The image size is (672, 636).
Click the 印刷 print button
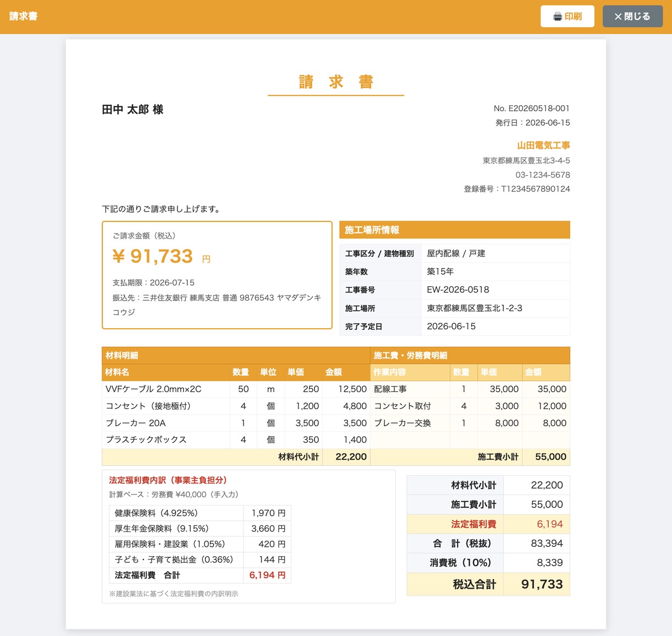coord(567,17)
